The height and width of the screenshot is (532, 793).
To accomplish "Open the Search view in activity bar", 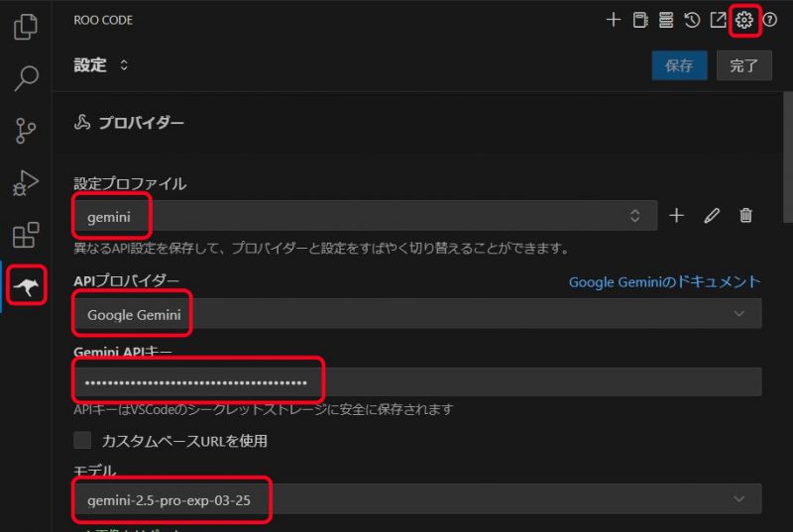I will 26,78.
